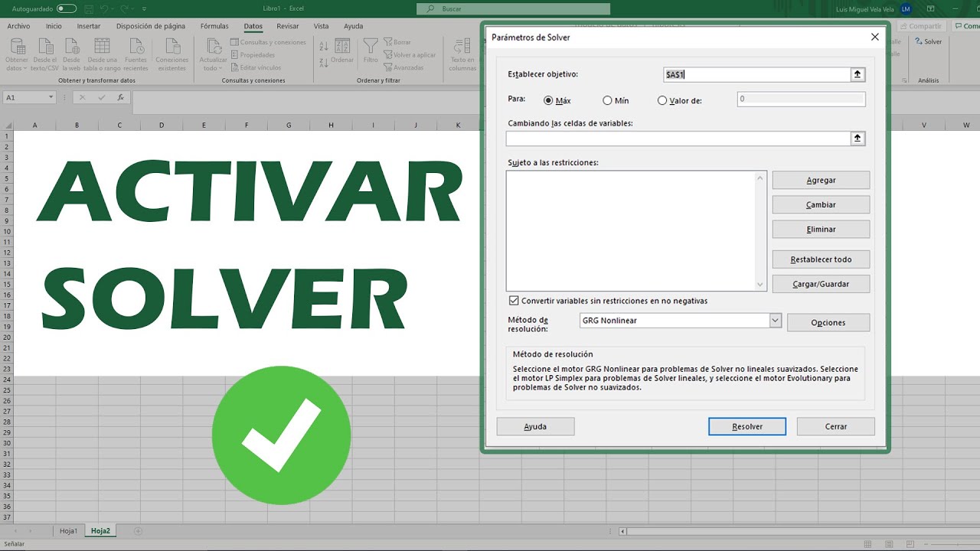Click Restablecer todo button

[821, 259]
